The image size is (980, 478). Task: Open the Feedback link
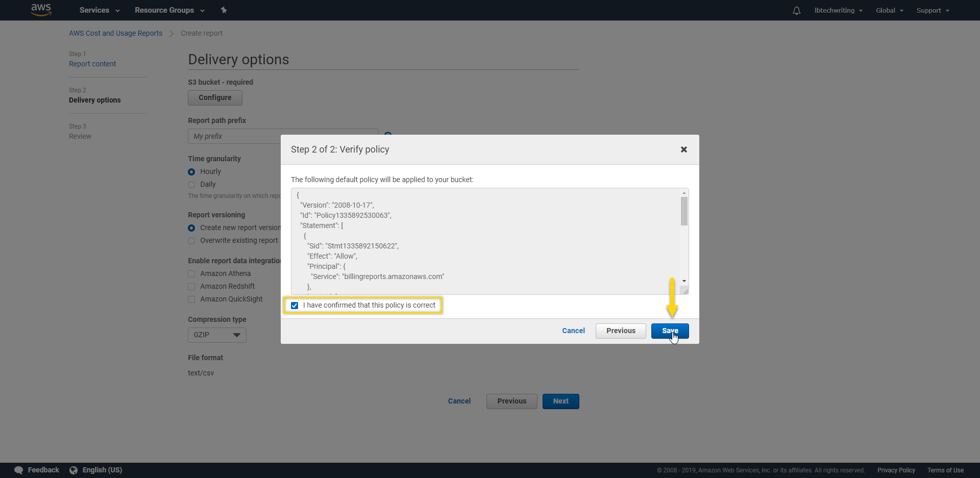tap(43, 470)
